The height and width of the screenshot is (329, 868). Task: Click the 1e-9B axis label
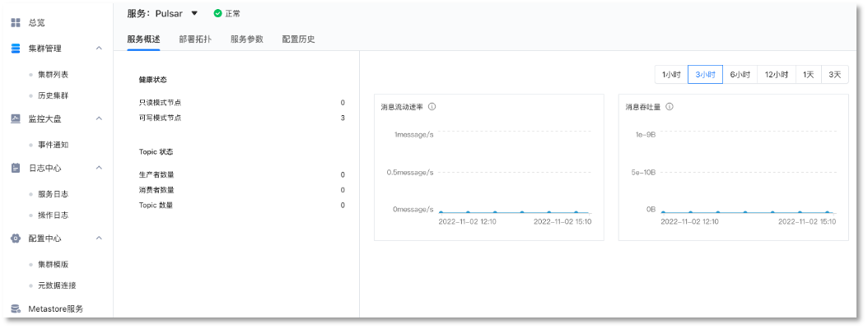click(x=646, y=135)
